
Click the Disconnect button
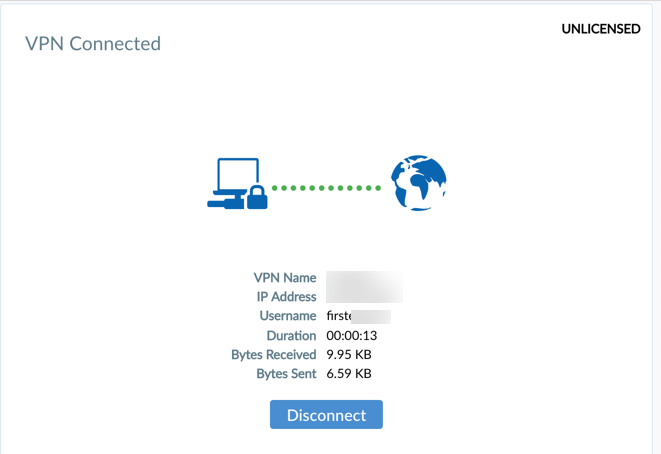(326, 414)
